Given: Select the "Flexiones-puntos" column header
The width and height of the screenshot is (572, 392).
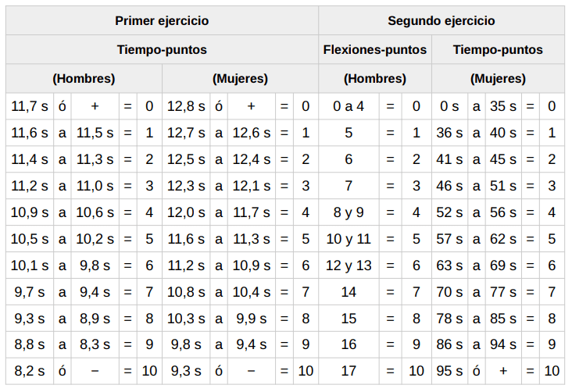Looking at the screenshot, I should (x=375, y=50).
